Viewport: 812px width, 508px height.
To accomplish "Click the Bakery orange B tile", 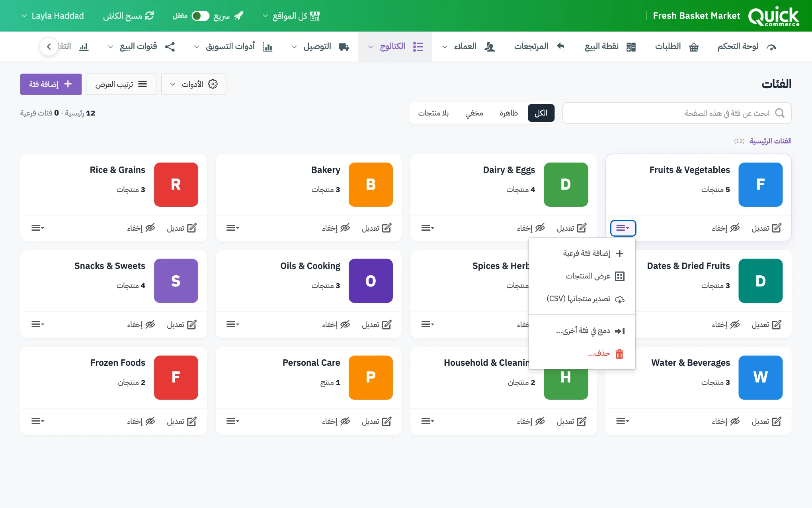I will pos(371,184).
